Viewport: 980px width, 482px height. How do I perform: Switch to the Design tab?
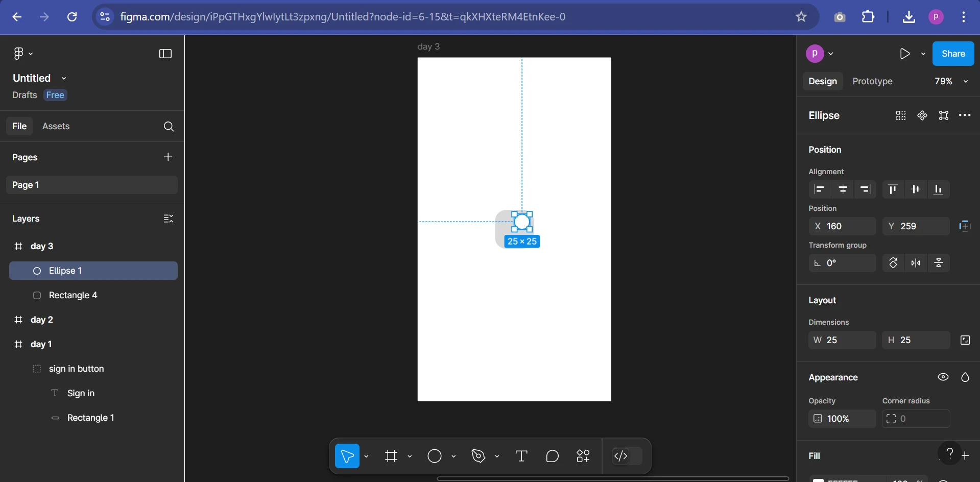pos(823,81)
